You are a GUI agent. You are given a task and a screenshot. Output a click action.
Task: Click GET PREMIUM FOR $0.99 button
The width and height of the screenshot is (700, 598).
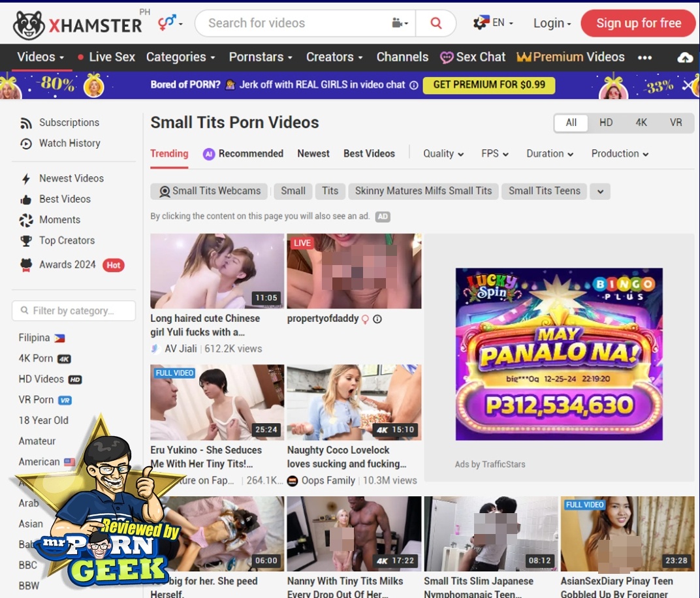(489, 85)
